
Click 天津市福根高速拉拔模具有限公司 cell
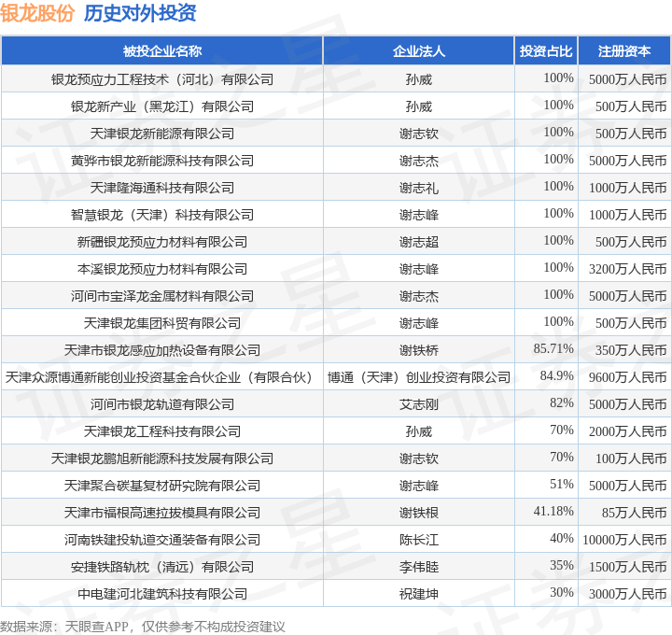(x=162, y=513)
